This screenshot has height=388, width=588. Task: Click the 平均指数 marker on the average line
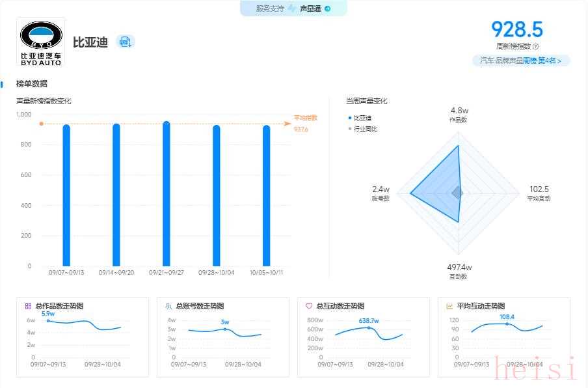[x=41, y=124]
